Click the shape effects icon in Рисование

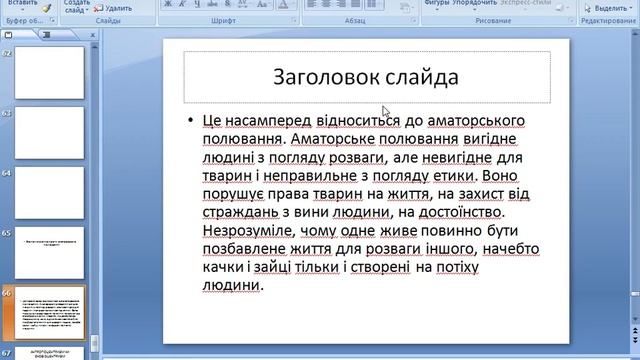561,8
